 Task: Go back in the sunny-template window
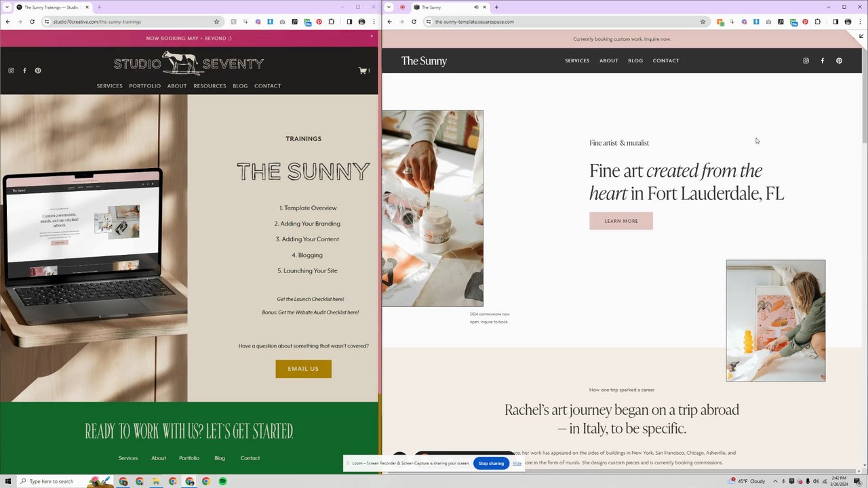389,22
